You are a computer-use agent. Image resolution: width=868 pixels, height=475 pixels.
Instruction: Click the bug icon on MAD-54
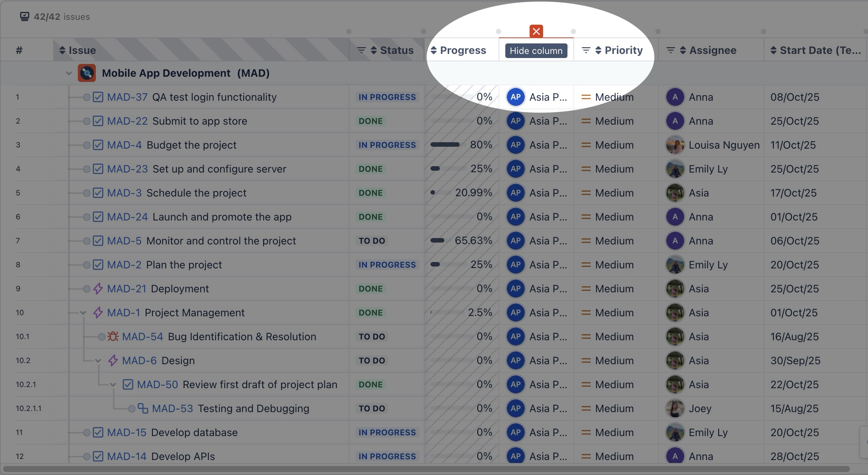click(x=113, y=337)
